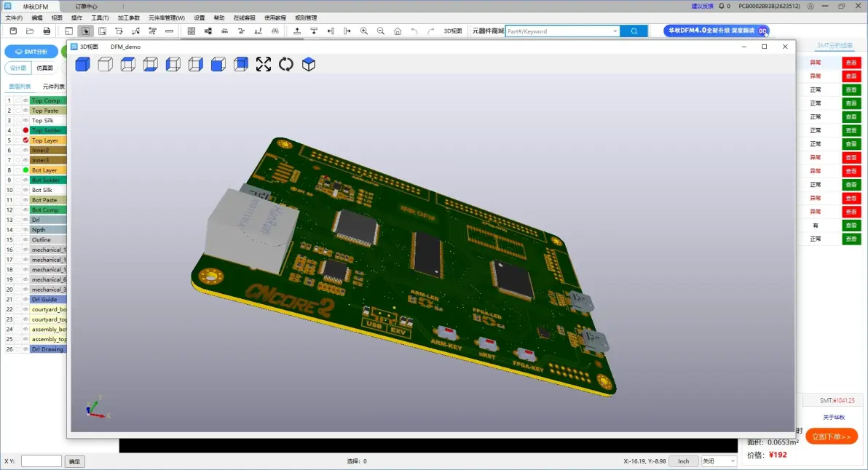Select the empty wireframe cube view icon

[x=105, y=64]
